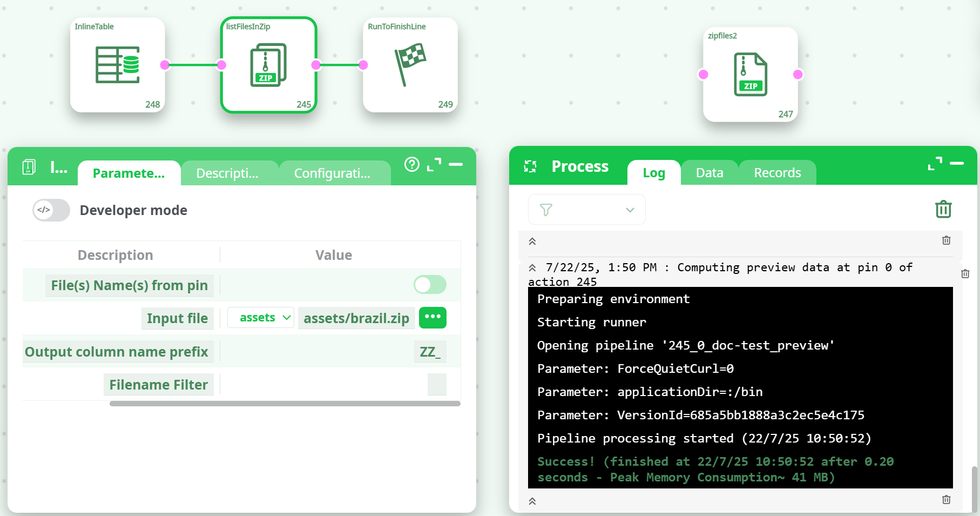Delete the 1:50 PM log entry
This screenshot has height=516, width=980.
(x=965, y=274)
